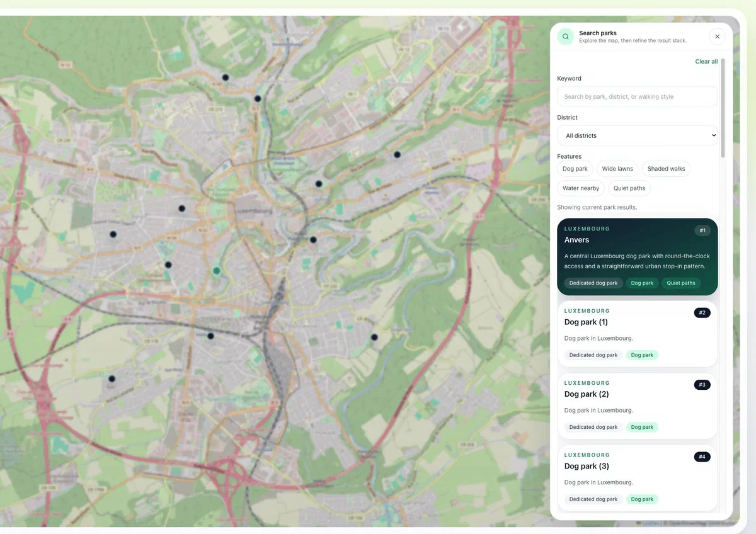Screen dimensions: 756x534
Task: Click the #2 rank badge
Action: (702, 312)
